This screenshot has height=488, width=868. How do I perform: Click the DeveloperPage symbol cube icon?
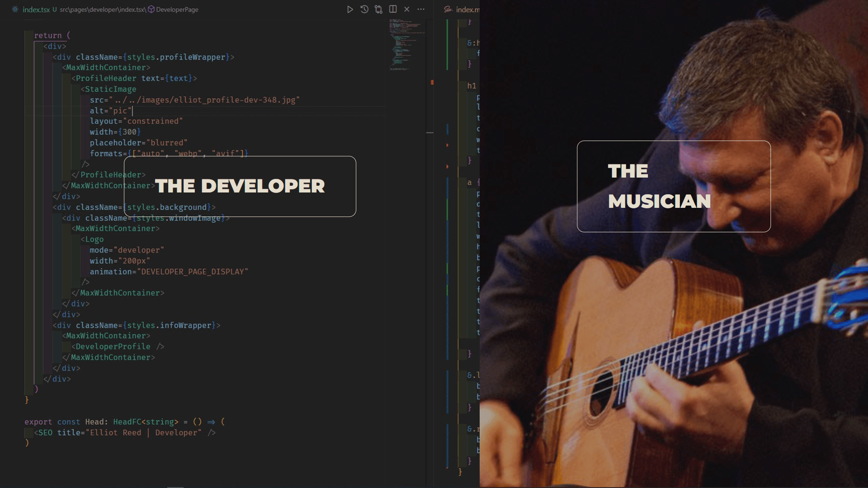click(x=151, y=9)
